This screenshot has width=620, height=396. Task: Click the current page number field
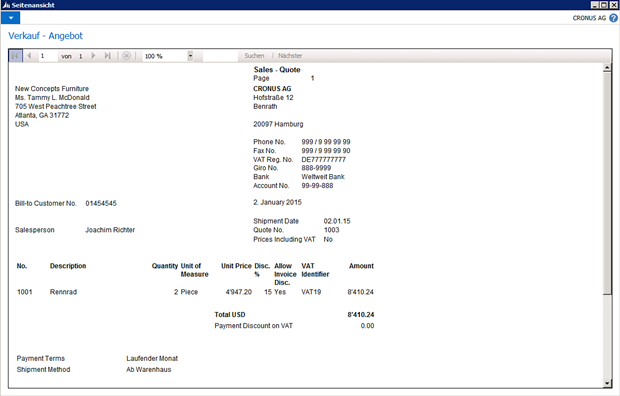tap(48, 56)
